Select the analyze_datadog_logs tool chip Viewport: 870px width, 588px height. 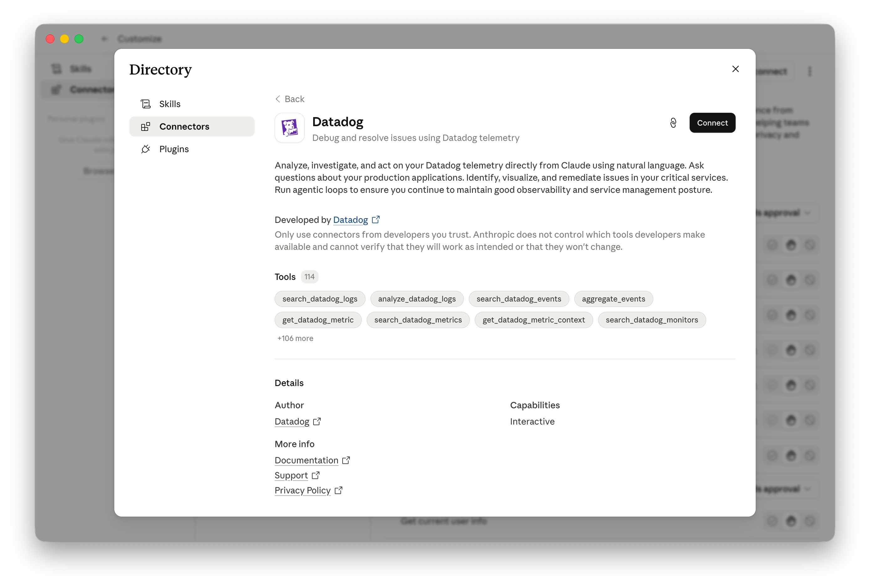(417, 299)
